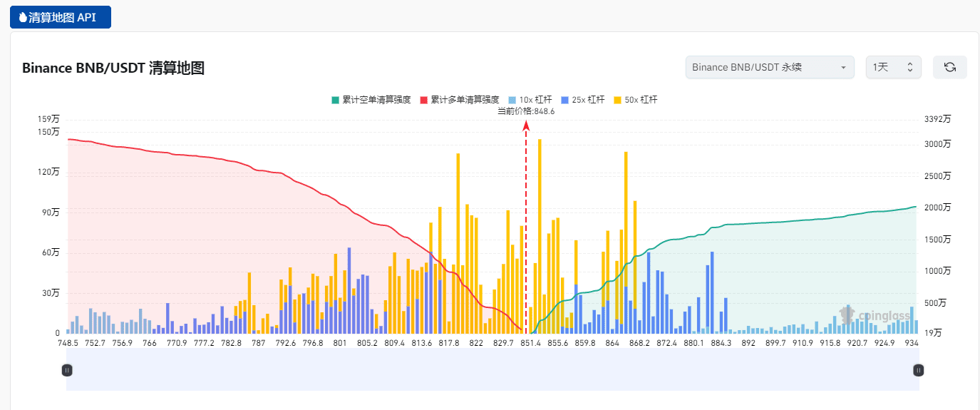Click the 766 x-axis price label
This screenshot has width=980, height=410.
pos(150,343)
